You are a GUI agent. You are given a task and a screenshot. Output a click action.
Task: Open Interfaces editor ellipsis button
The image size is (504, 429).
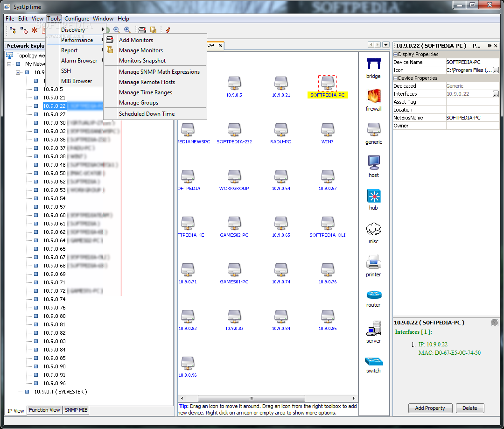point(496,94)
